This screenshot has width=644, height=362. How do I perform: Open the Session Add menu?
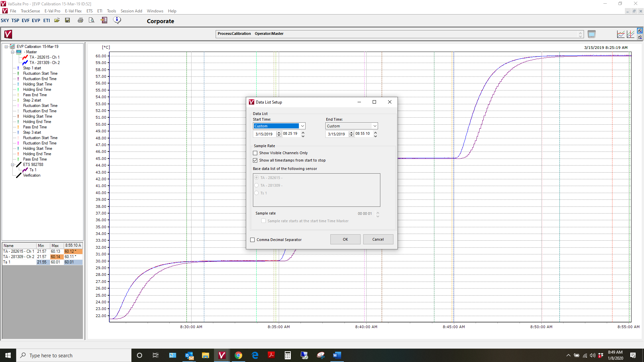point(131,11)
